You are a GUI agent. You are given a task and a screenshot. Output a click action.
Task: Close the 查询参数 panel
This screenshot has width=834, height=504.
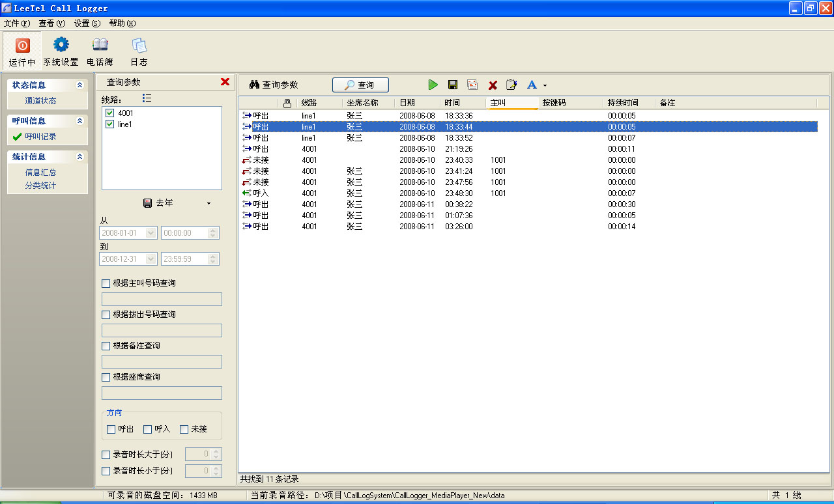(225, 82)
